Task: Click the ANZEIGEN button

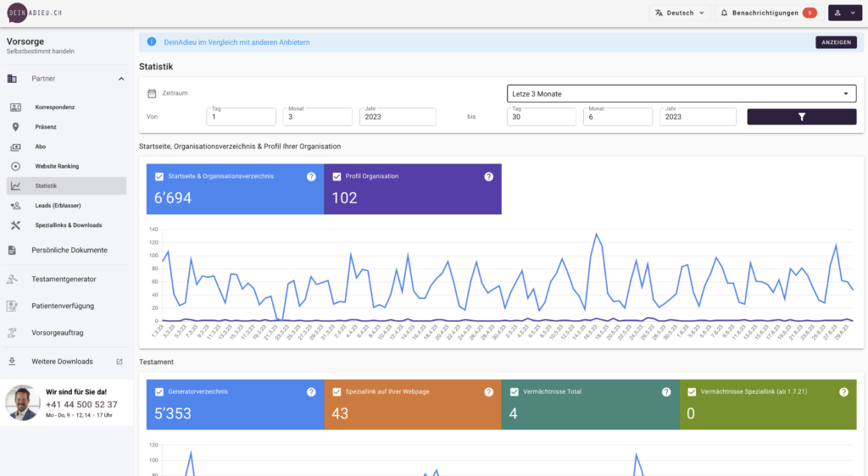Action: tap(835, 42)
